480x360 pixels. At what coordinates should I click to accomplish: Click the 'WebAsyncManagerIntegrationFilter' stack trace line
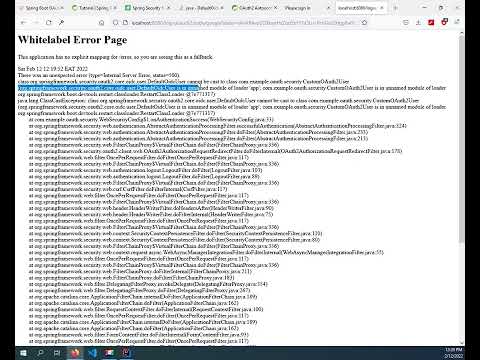[x=206, y=253]
